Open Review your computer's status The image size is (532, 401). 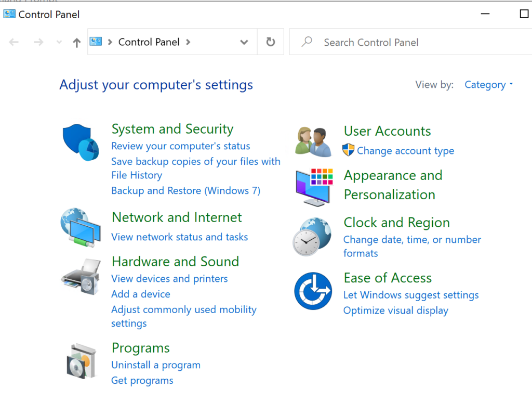point(180,146)
